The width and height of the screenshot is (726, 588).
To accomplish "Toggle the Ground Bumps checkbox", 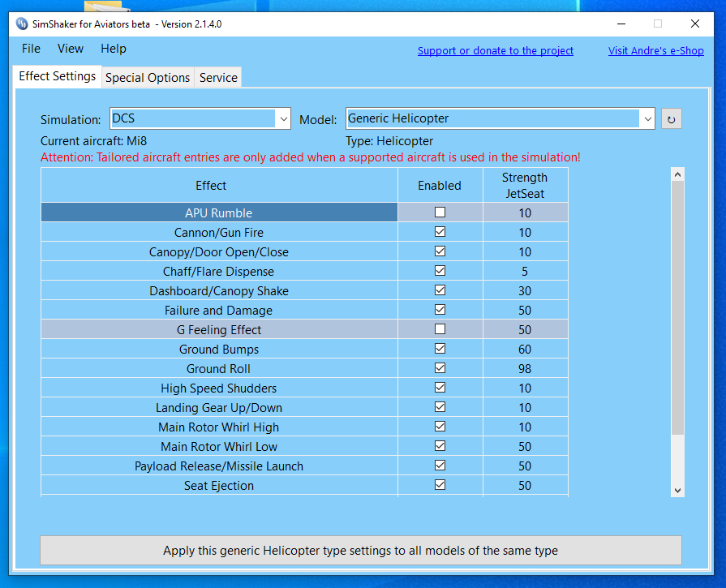I will coord(440,348).
